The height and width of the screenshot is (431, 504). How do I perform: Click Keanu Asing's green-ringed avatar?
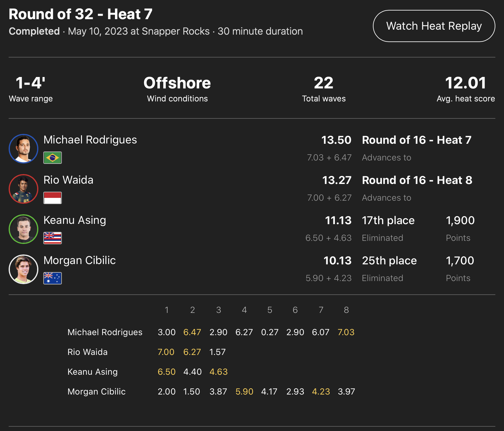(x=23, y=229)
